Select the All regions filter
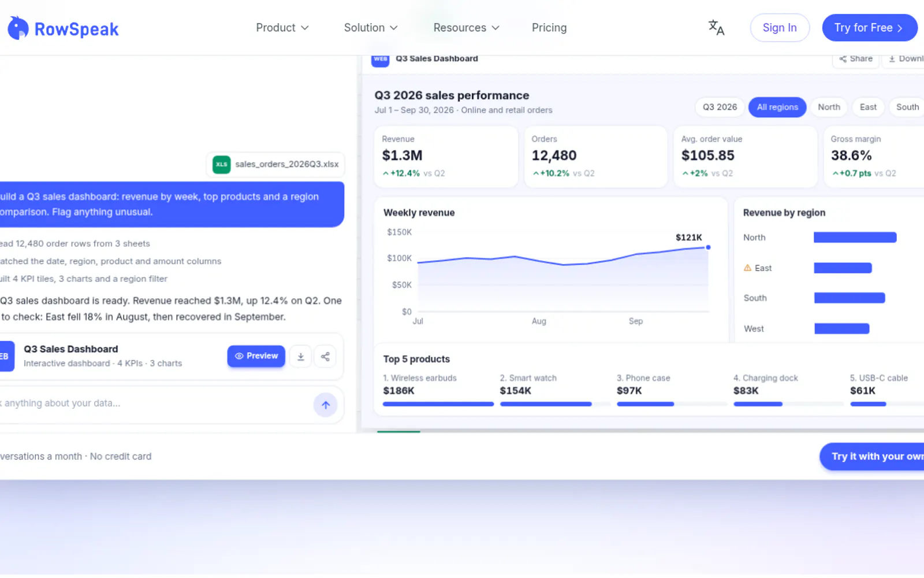Screen dimensions: 924x578 pyautogui.click(x=777, y=107)
